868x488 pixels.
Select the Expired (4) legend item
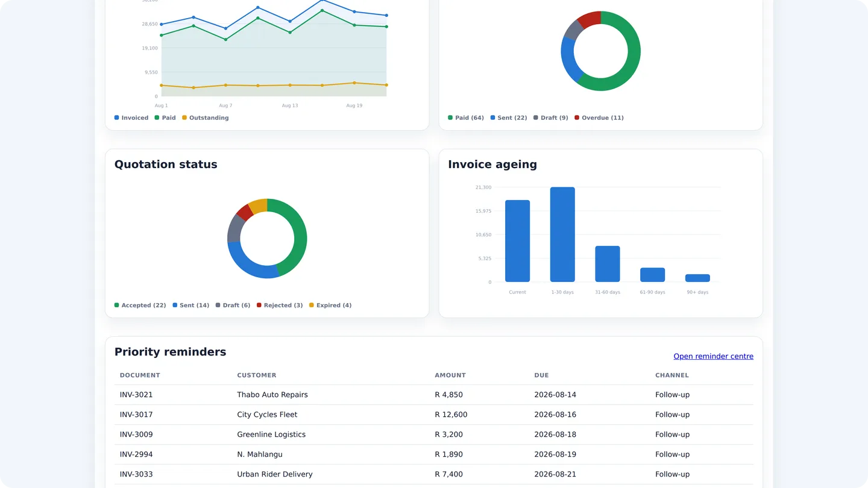330,305
